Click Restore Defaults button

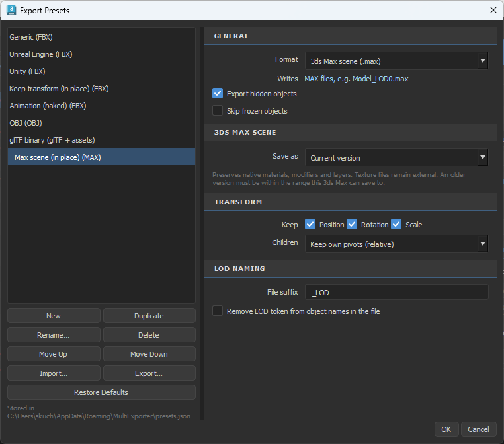[x=101, y=392]
